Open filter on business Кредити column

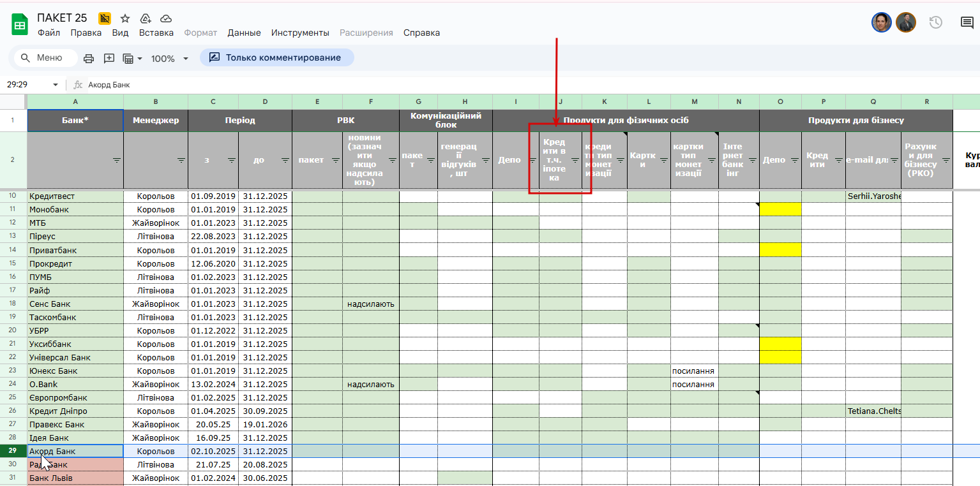pyautogui.click(x=838, y=160)
